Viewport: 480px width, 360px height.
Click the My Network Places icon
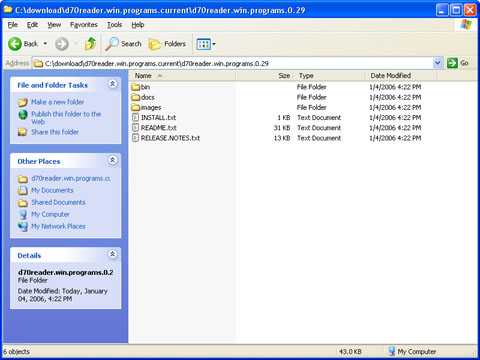point(23,226)
